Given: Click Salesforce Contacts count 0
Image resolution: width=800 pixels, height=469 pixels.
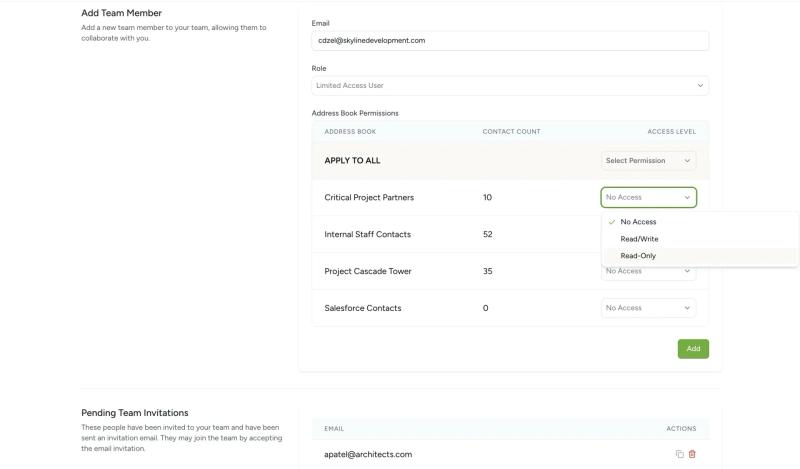Looking at the screenshot, I should click(x=485, y=308).
